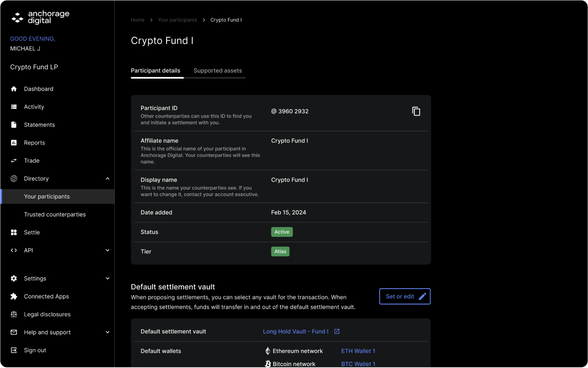Click the Active status badge
The width and height of the screenshot is (588, 368).
tap(282, 232)
